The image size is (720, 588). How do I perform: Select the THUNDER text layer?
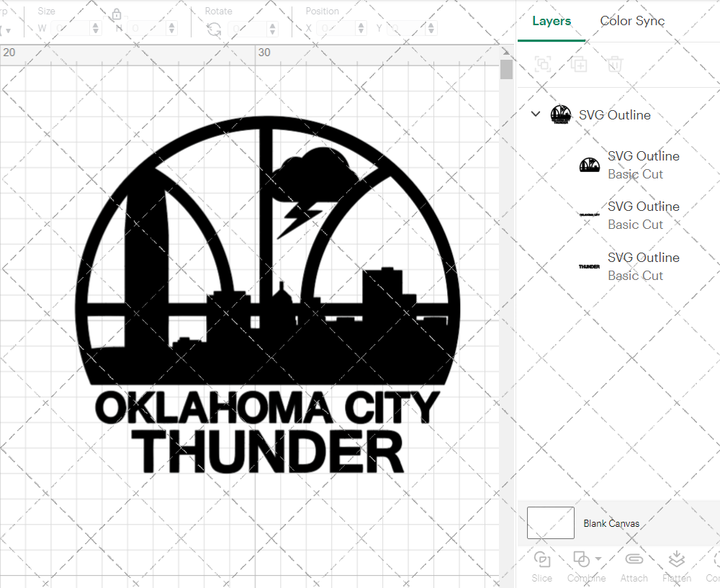(644, 266)
